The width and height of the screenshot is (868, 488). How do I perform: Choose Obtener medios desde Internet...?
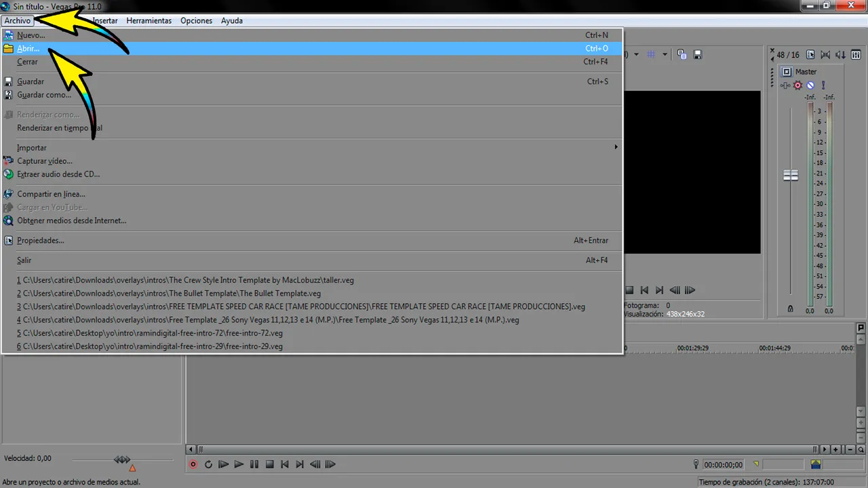point(312,220)
